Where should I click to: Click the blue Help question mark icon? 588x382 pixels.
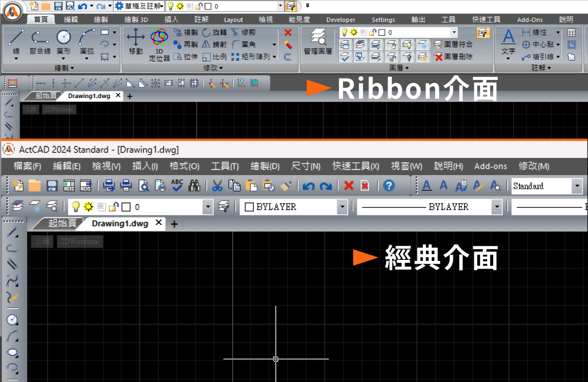click(x=389, y=185)
